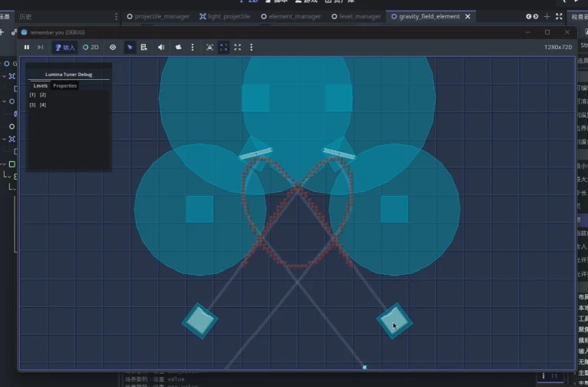This screenshot has width=588, height=387.
Task: Open the game view overflow options menu
Action: (251, 47)
